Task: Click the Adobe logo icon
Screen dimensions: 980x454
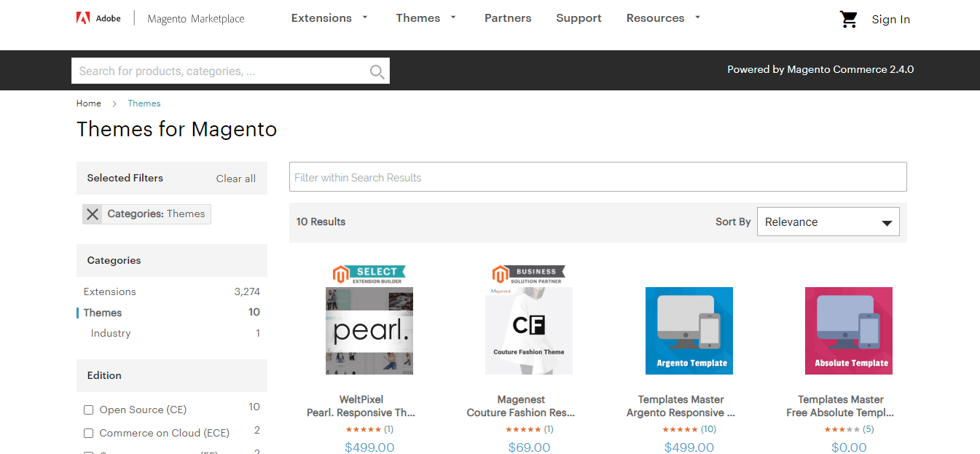Action: click(x=83, y=18)
